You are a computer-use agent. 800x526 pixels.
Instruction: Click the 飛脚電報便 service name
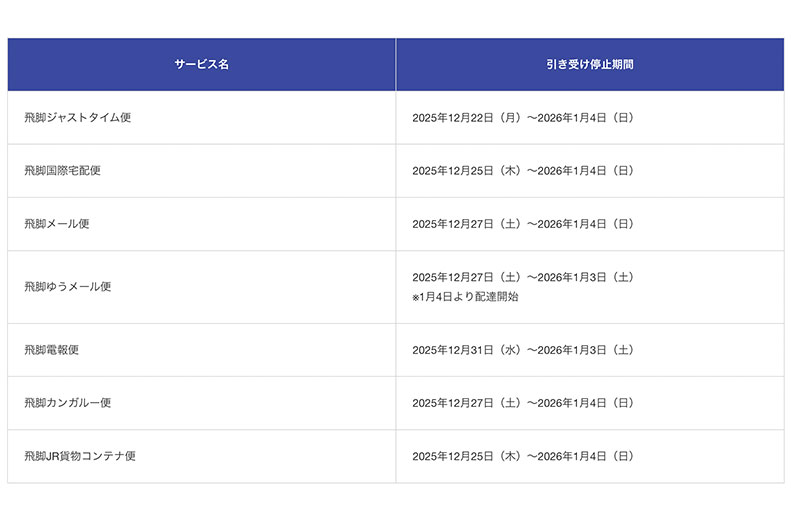pos(52,350)
